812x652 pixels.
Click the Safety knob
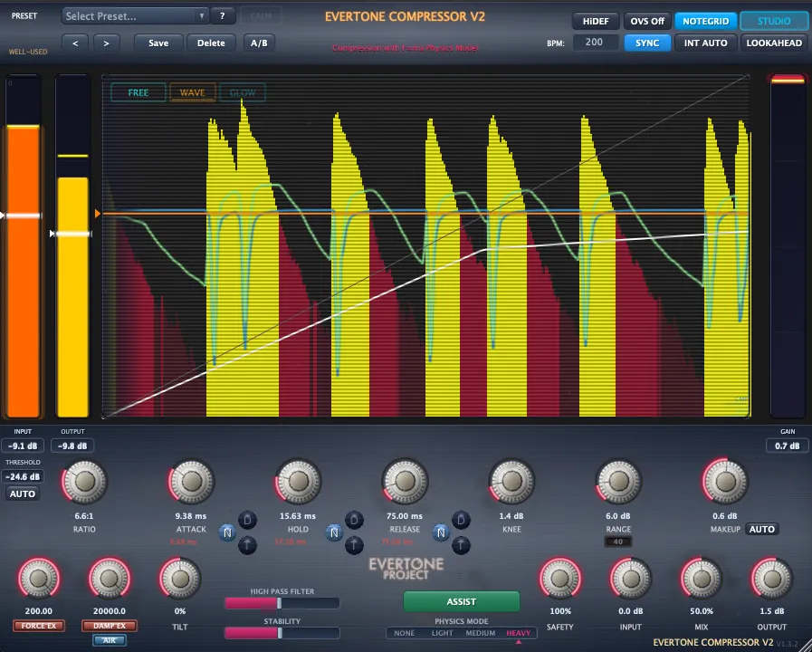tap(560, 579)
